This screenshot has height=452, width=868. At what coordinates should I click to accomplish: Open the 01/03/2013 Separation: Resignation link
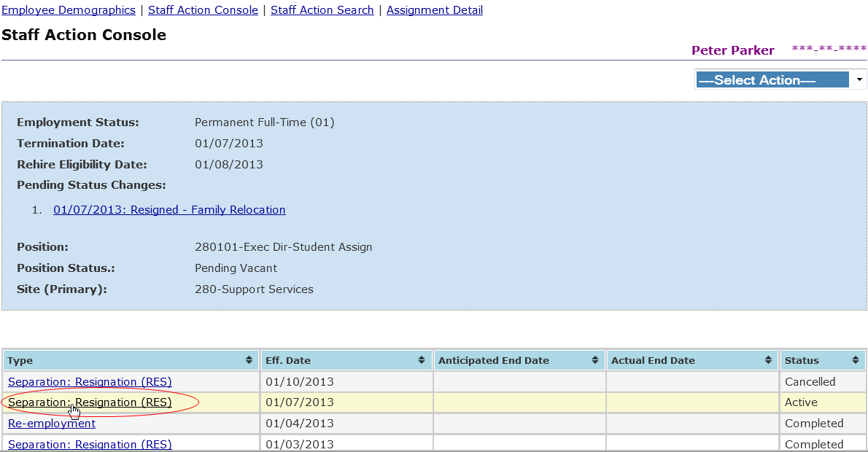click(x=90, y=444)
